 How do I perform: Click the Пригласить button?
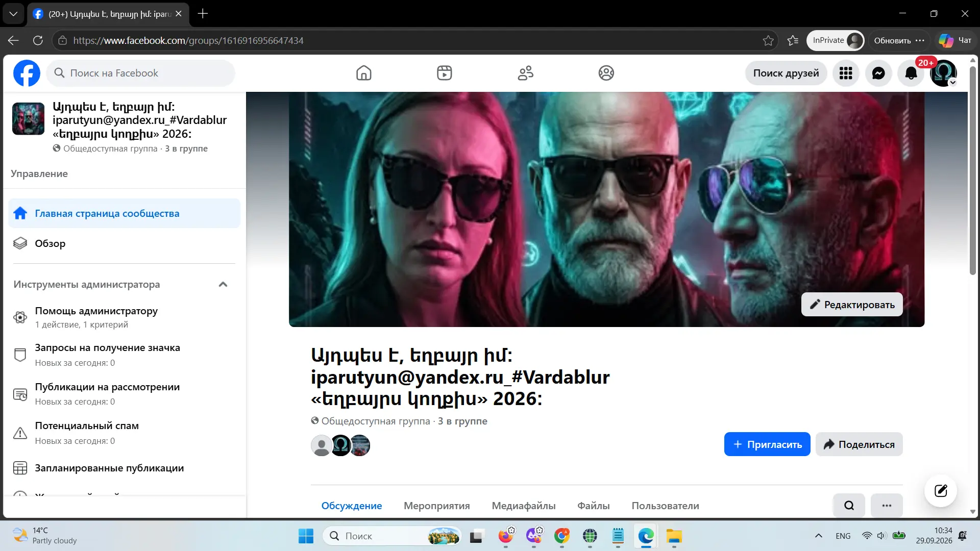(767, 444)
